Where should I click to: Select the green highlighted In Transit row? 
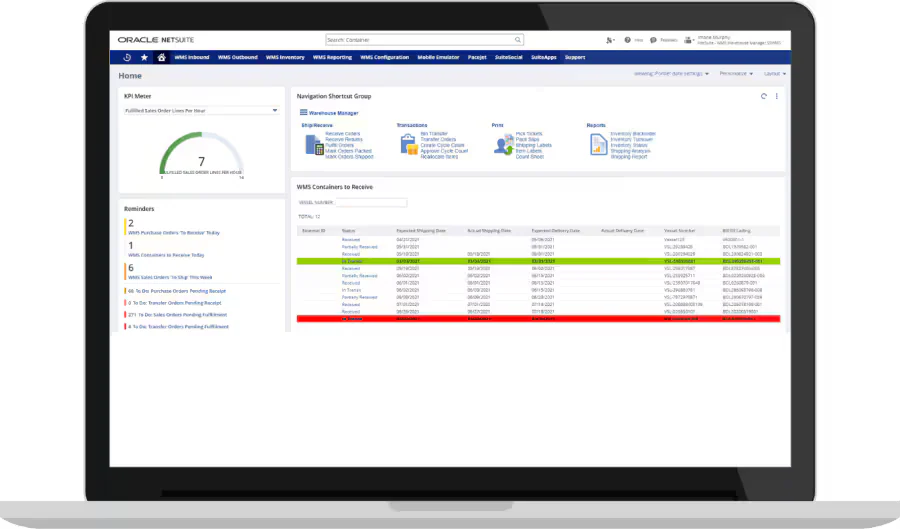tap(538, 261)
